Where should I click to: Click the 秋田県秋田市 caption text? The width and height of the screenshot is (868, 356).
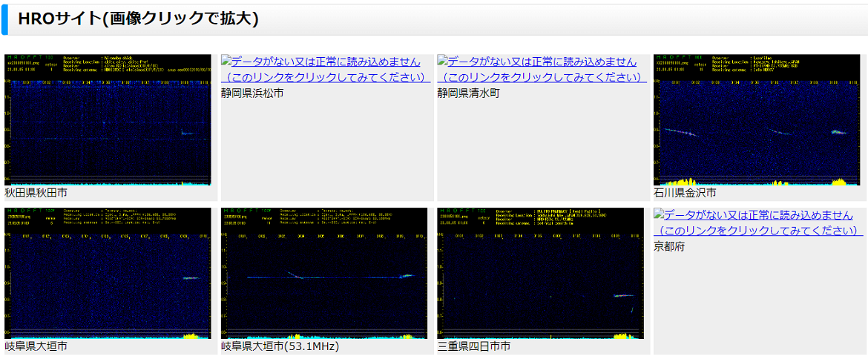tap(36, 193)
